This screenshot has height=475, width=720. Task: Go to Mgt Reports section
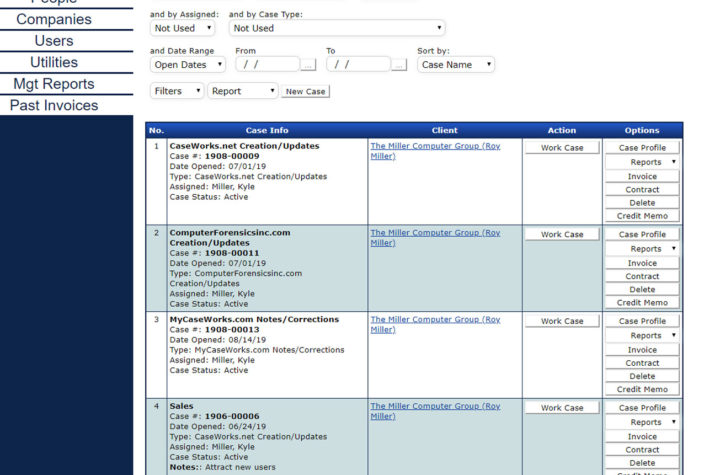[x=54, y=84]
